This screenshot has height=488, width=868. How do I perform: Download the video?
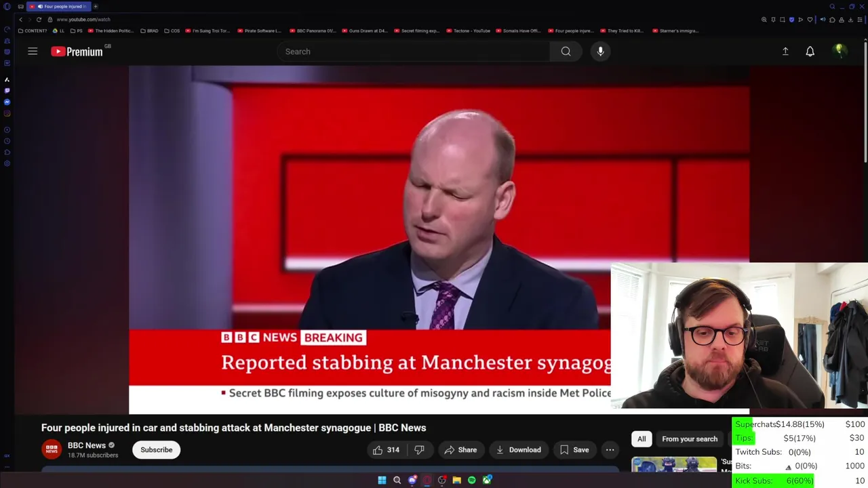pos(518,450)
